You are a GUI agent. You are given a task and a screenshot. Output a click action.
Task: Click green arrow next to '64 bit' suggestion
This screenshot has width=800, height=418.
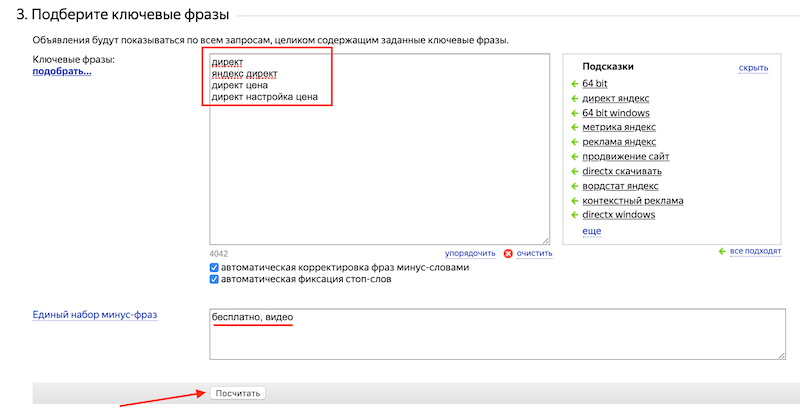pos(574,84)
